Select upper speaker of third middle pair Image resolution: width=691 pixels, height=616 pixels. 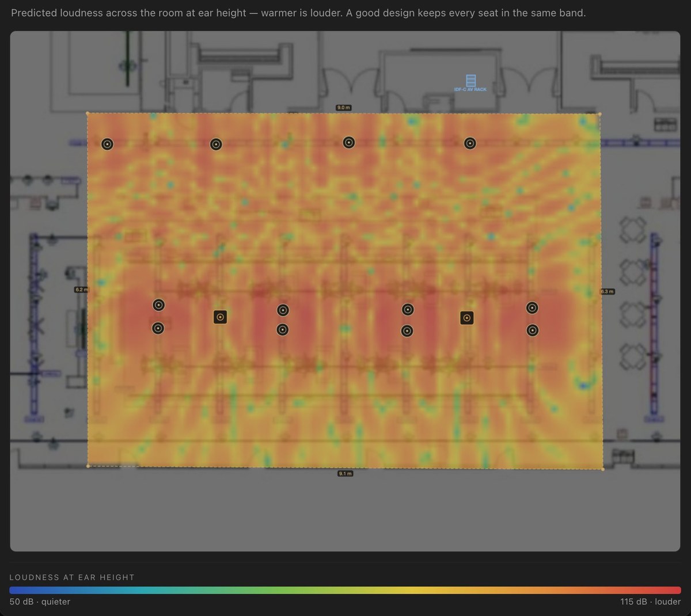click(408, 310)
